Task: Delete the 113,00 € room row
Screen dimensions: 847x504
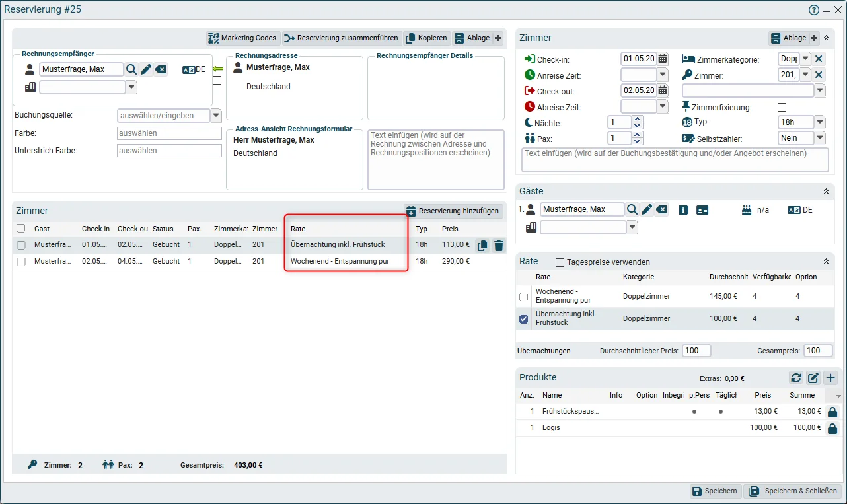Action: click(499, 245)
